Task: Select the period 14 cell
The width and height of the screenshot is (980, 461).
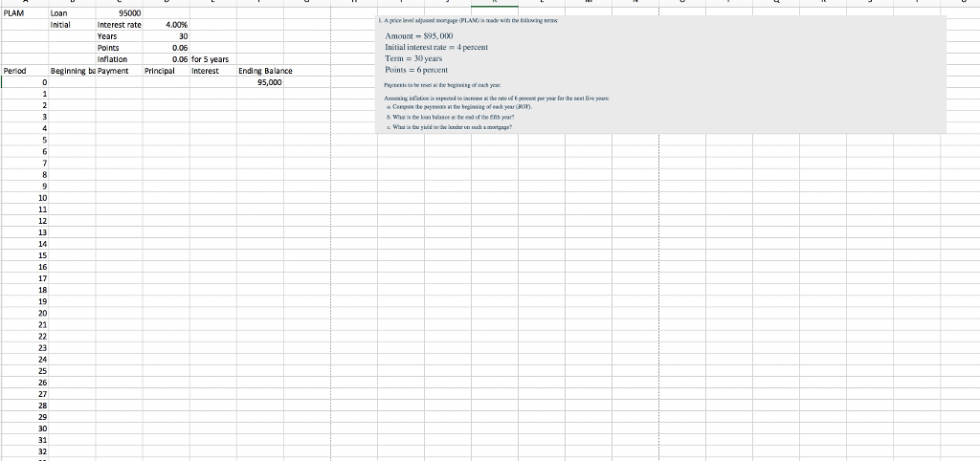Action: (25, 244)
